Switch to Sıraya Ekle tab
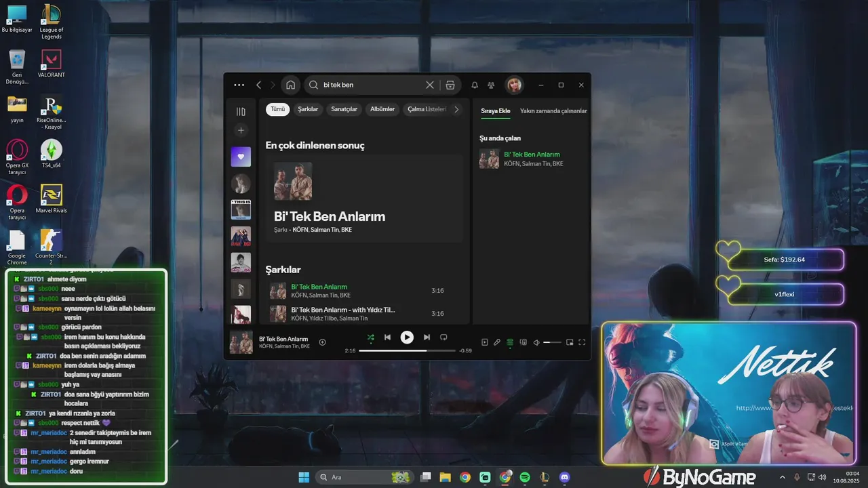Screen dimensions: 868x488 496,110
